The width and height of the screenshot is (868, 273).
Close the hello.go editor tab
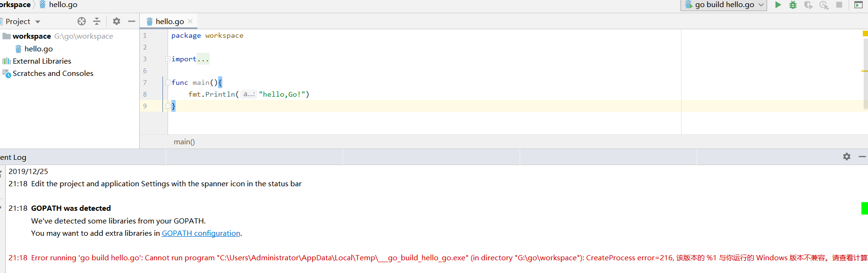[190, 21]
